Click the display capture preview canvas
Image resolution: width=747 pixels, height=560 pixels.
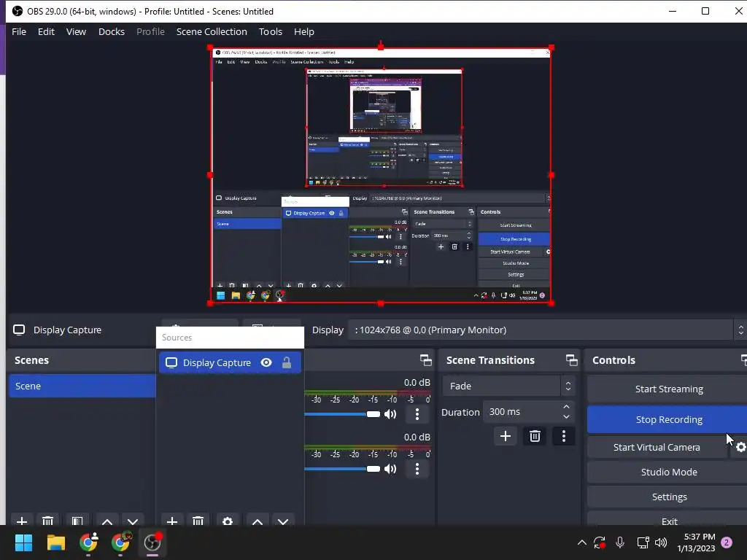click(381, 175)
